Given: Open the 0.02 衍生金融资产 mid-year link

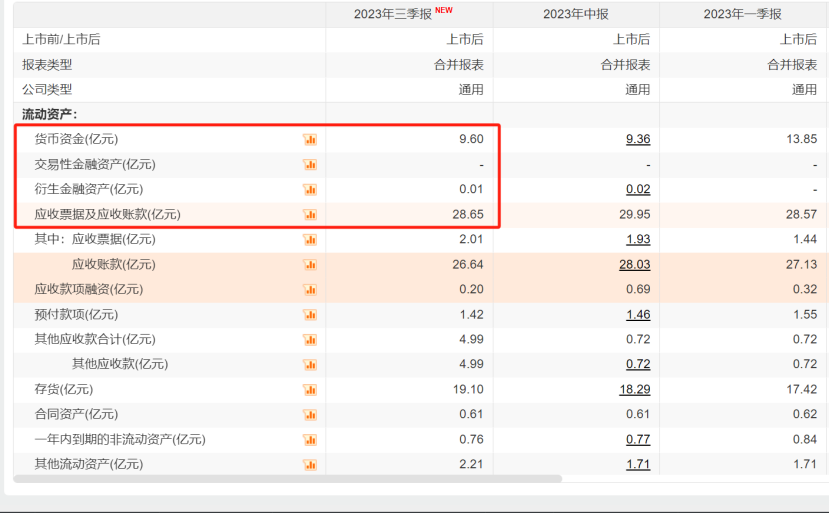Looking at the screenshot, I should click(638, 190).
